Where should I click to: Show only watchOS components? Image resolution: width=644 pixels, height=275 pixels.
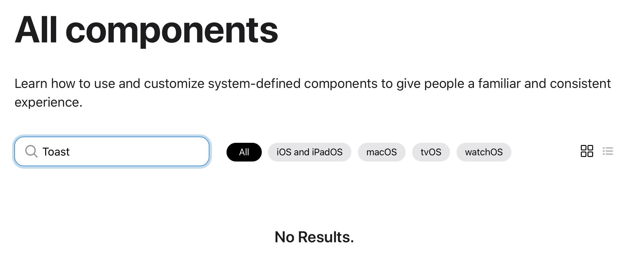484,152
